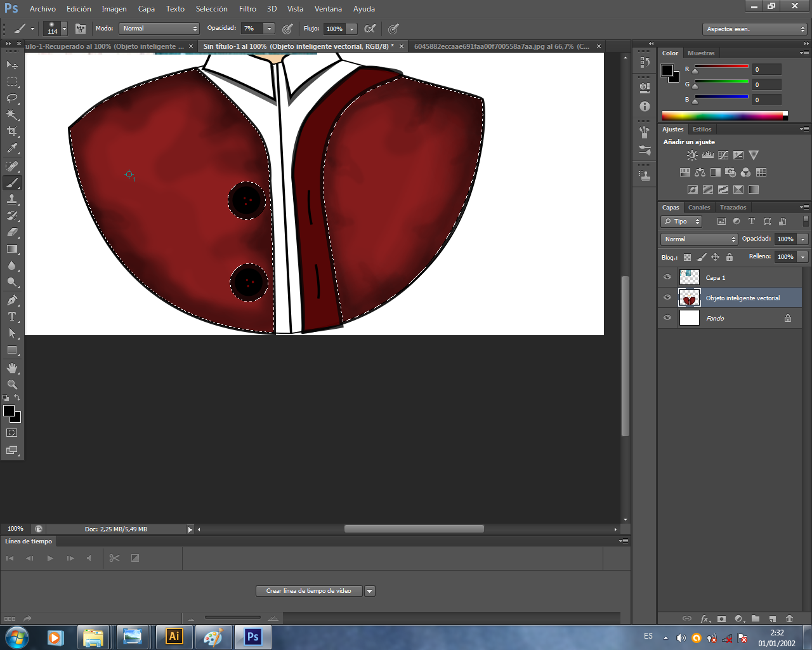Select the Gradient tool
Image resolution: width=812 pixels, height=650 pixels.
[x=12, y=249]
